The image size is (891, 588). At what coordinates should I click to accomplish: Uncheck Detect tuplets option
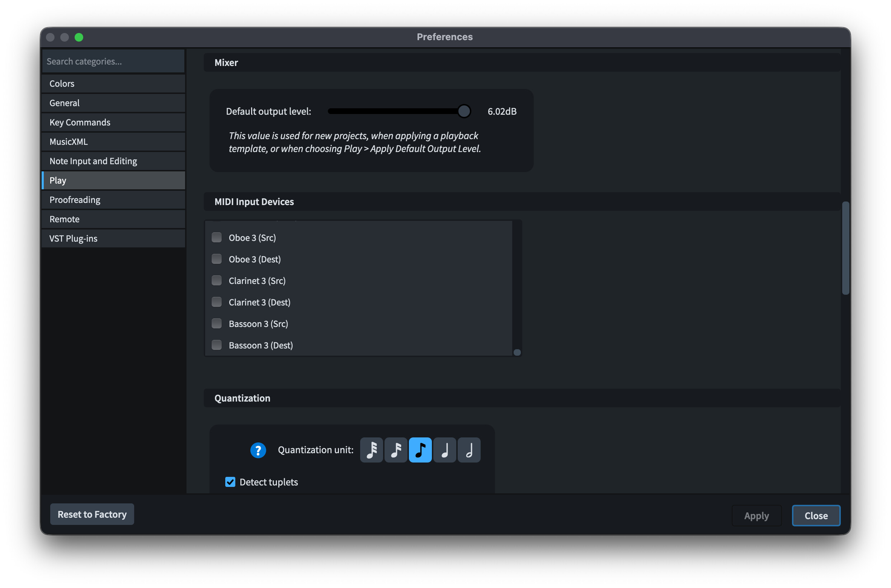pyautogui.click(x=230, y=482)
